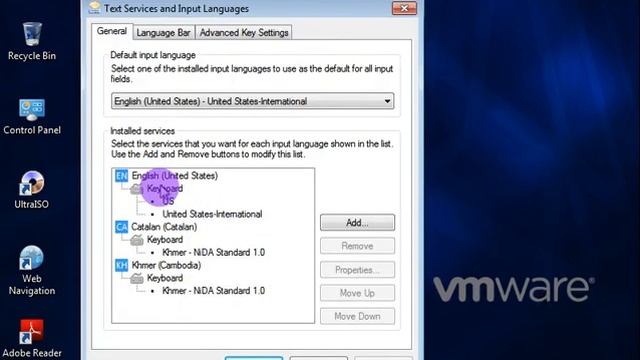Image resolution: width=640 pixels, height=360 pixels.
Task: Click the KH language badge icon
Action: pyautogui.click(x=122, y=265)
